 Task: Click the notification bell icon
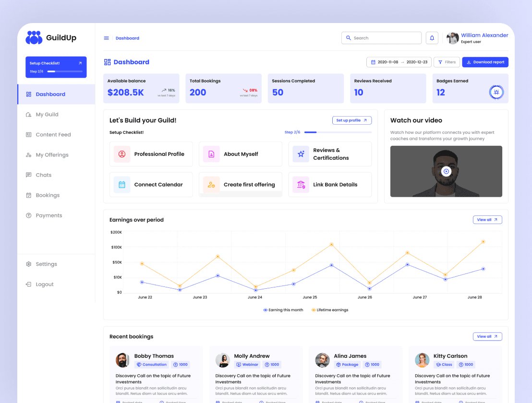[432, 37]
